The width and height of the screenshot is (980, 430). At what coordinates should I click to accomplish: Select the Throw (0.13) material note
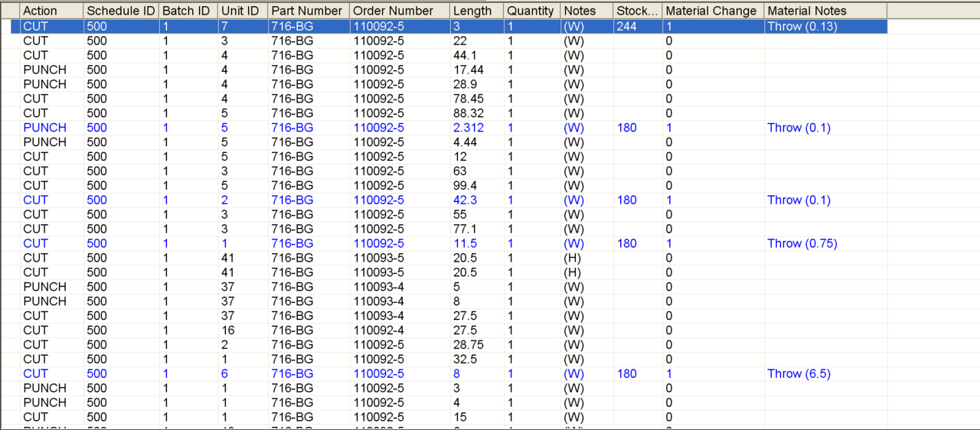click(802, 26)
